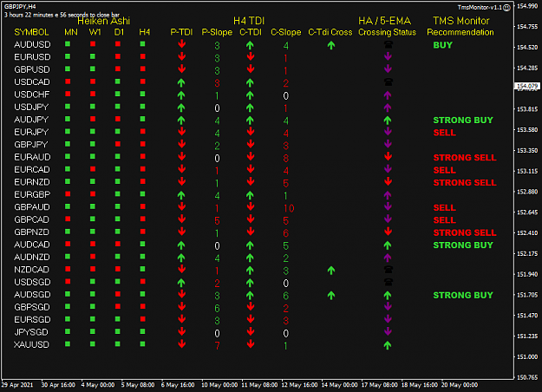Click the AUDUSD telephone crossing status icon
Screen dimensions: 542x392
click(x=389, y=44)
